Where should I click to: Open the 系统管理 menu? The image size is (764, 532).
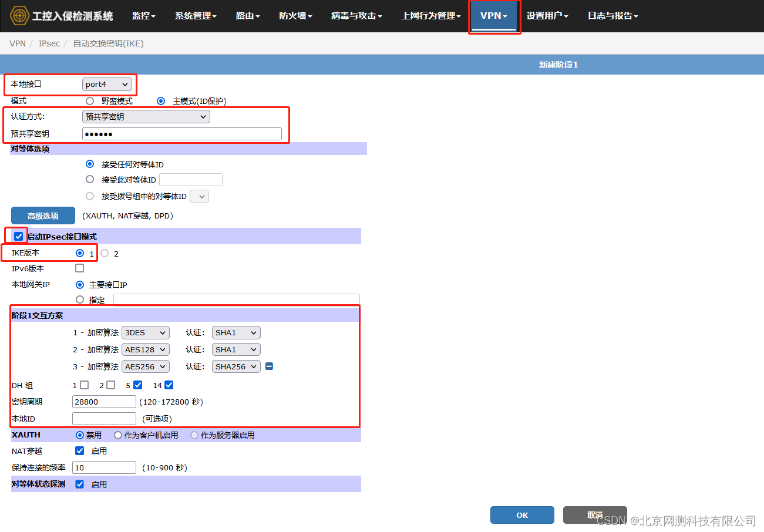point(196,16)
